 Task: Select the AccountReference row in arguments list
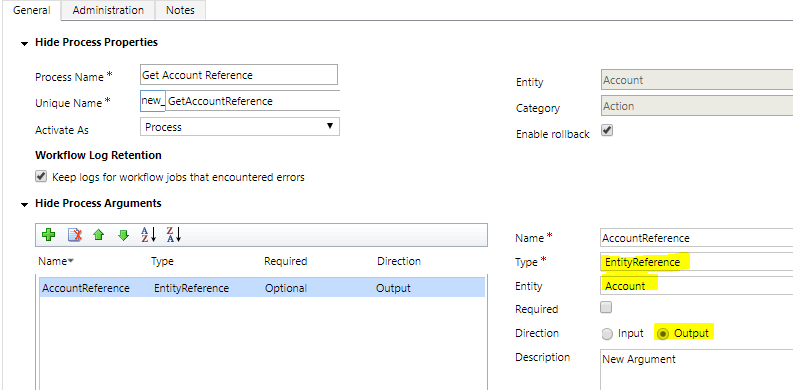[262, 288]
